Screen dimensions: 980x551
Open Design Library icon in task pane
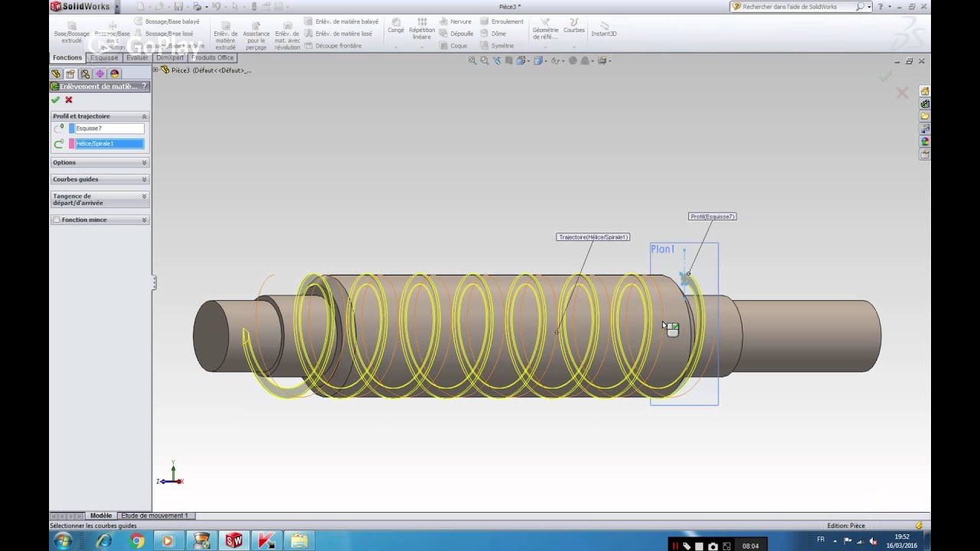[x=925, y=104]
